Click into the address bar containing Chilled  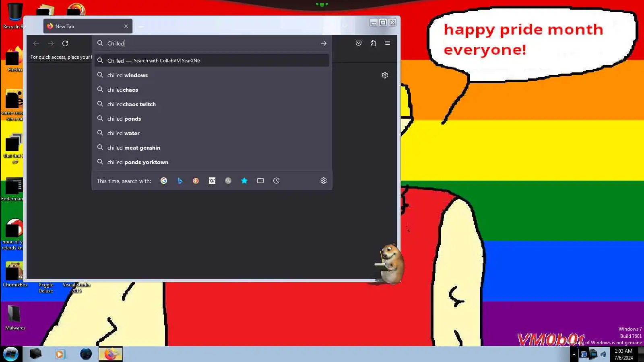point(212,43)
